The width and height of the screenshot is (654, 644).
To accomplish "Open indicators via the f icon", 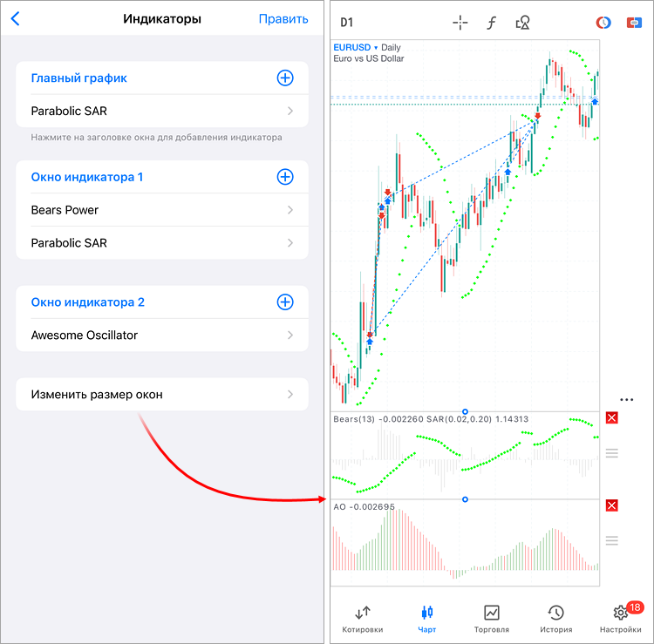I will 491,23.
